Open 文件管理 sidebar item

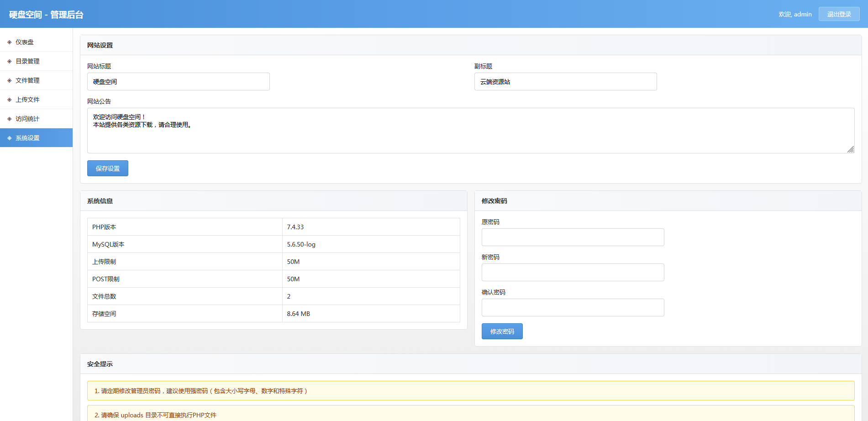(27, 80)
